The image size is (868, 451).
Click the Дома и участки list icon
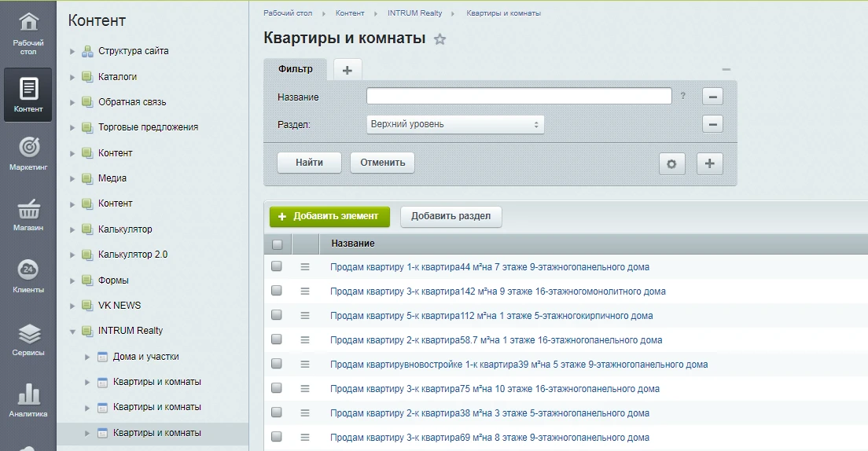[x=102, y=357]
